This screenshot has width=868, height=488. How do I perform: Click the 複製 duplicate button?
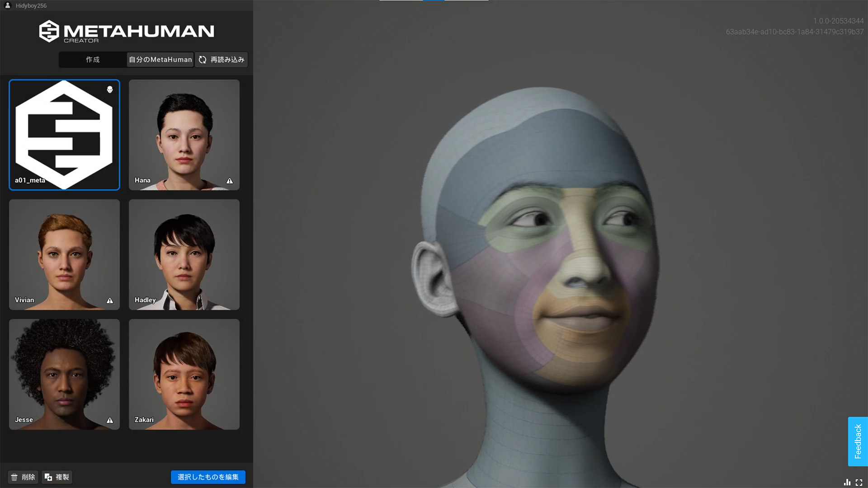(x=57, y=477)
